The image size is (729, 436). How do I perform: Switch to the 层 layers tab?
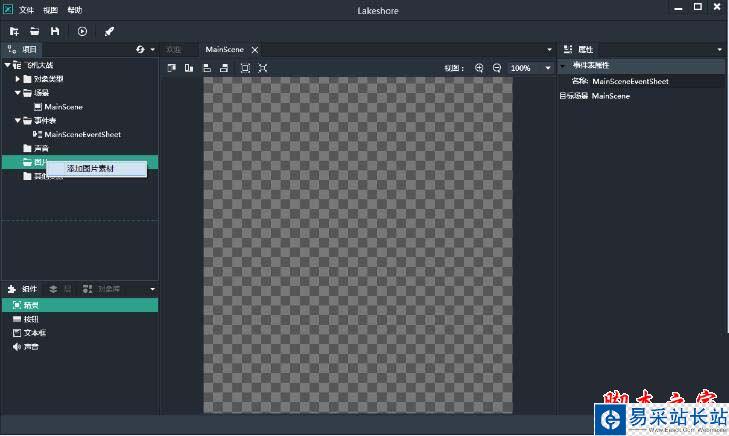60,289
